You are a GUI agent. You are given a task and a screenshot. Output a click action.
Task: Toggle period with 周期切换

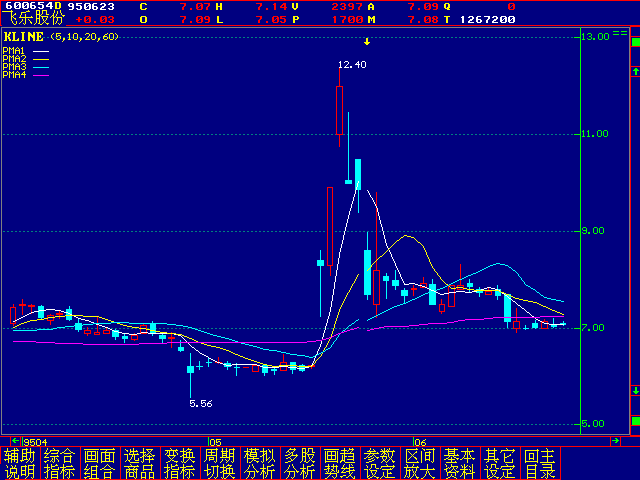[x=220, y=463]
